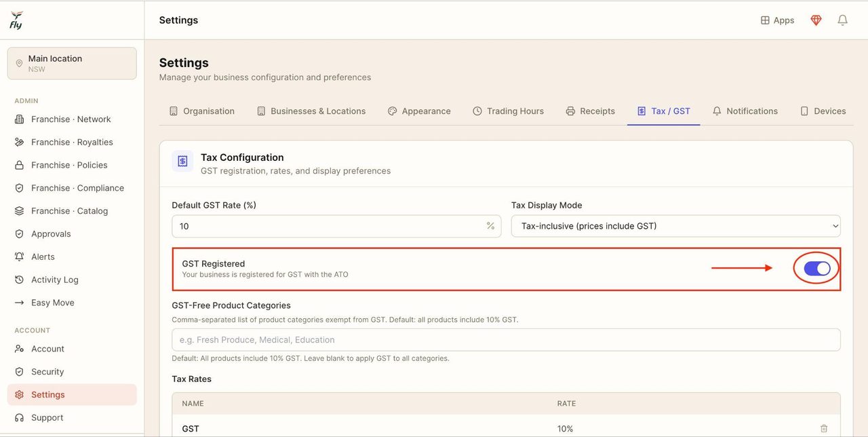Click the RATE column header
This screenshot has height=437, width=868.
tap(566, 404)
